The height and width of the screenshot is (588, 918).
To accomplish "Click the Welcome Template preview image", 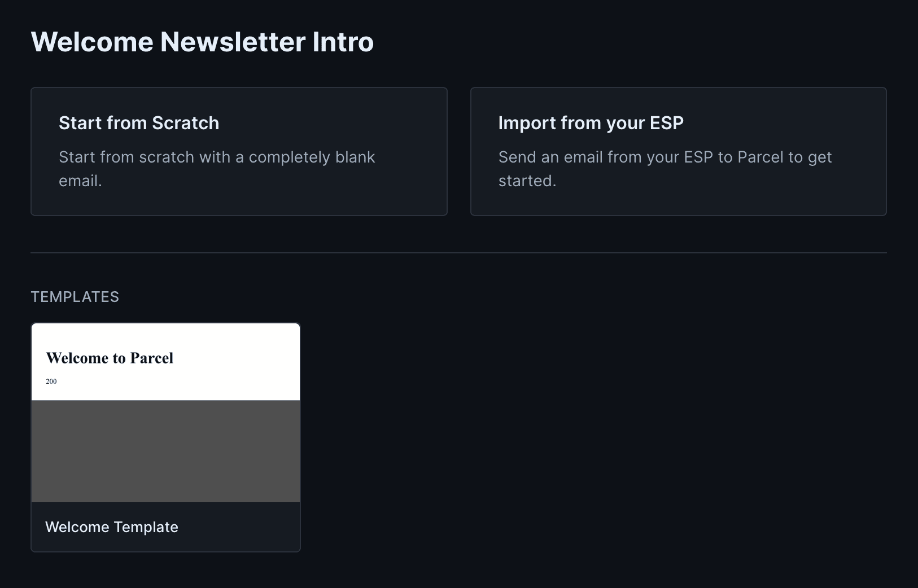I will pos(165,412).
